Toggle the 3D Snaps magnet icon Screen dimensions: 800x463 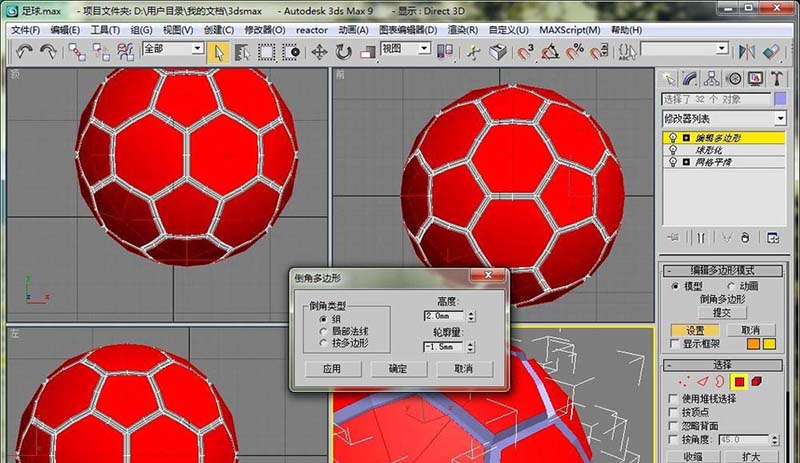coord(525,52)
